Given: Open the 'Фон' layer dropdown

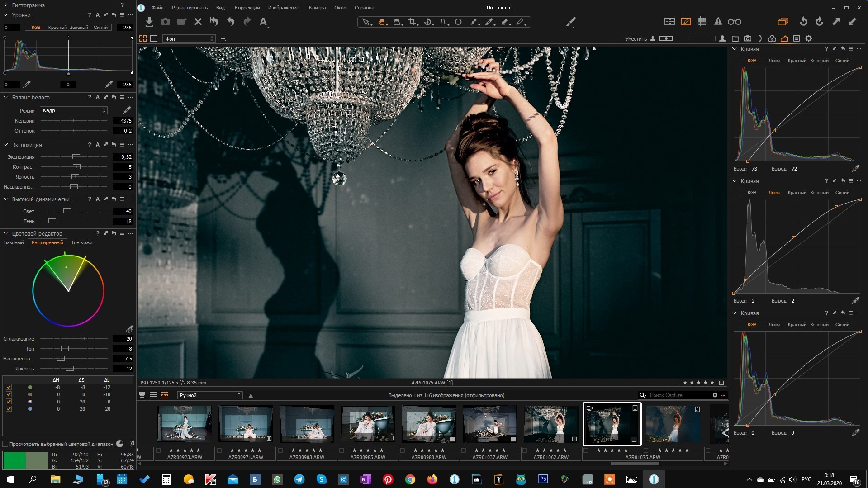Looking at the screenshot, I should pos(189,39).
